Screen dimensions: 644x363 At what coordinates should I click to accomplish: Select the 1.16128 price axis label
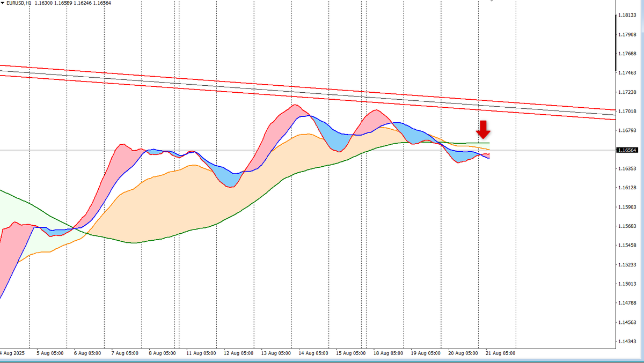pos(627,188)
